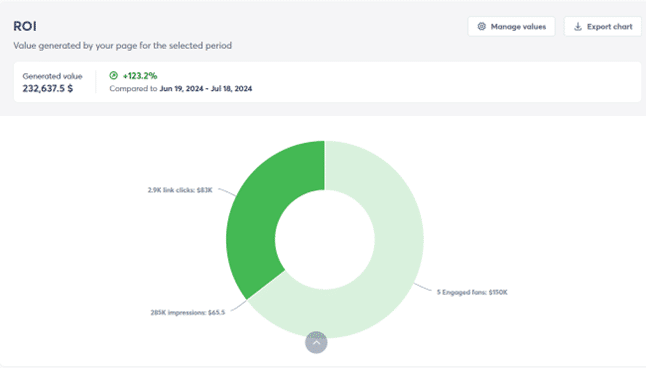The image size is (646, 368).
Task: Click the '285K impressions: $65.5' label
Action: coord(188,312)
